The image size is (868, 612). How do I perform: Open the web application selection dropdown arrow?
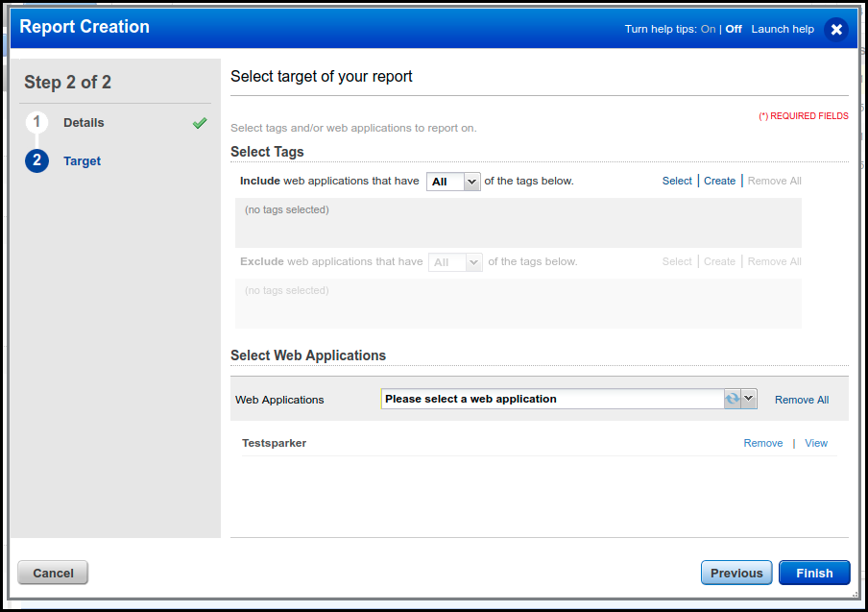point(749,399)
